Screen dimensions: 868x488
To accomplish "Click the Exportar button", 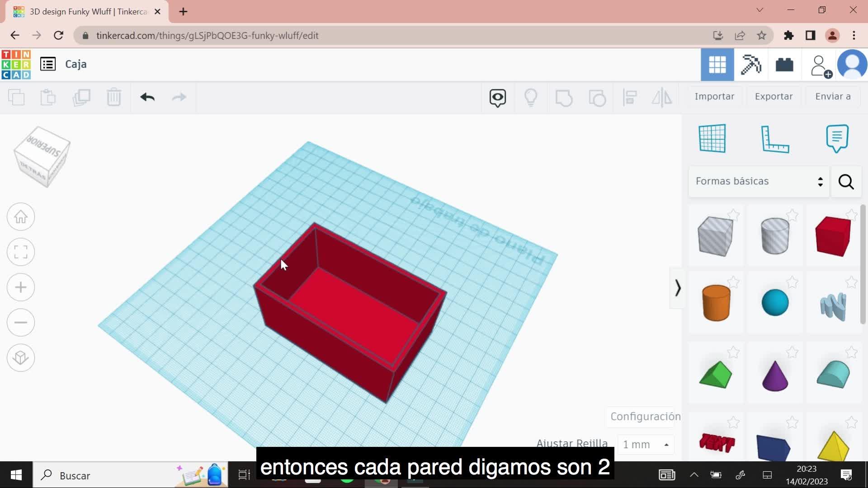I will point(774,97).
